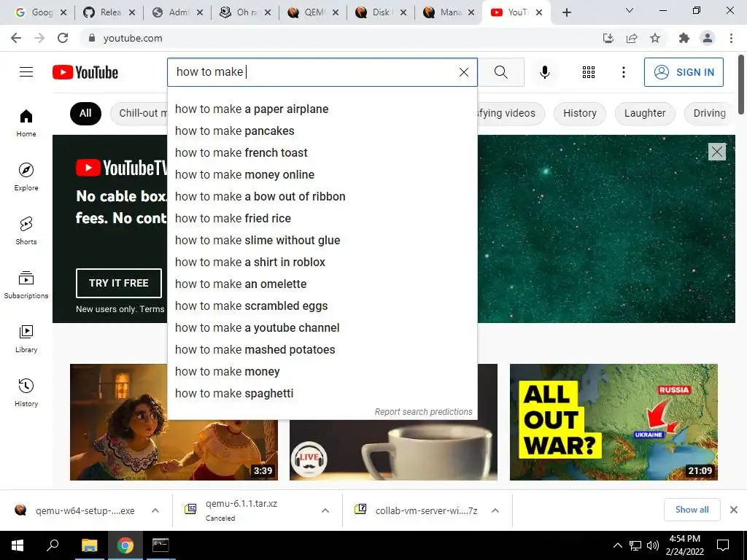The image size is (747, 560).
Task: Click Report search predictions link
Action: point(423,412)
